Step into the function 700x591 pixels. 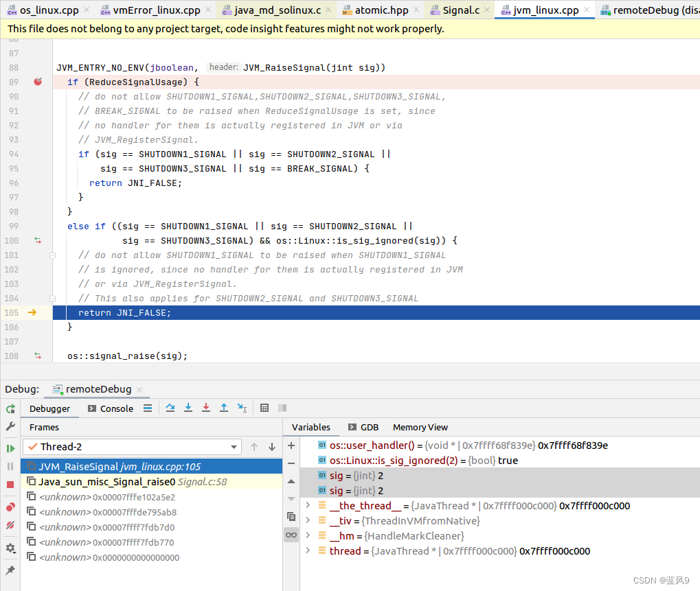point(188,408)
